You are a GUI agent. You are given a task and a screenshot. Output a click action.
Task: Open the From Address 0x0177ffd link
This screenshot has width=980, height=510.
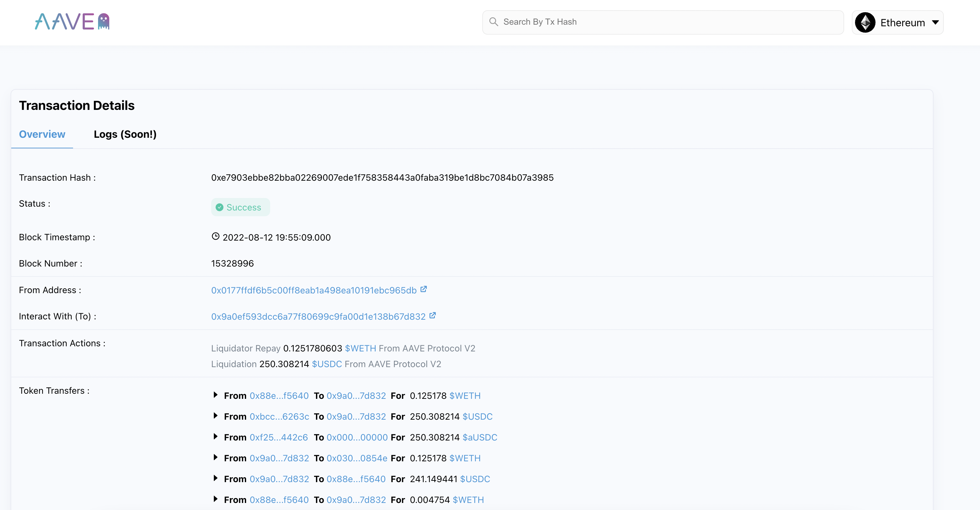314,289
